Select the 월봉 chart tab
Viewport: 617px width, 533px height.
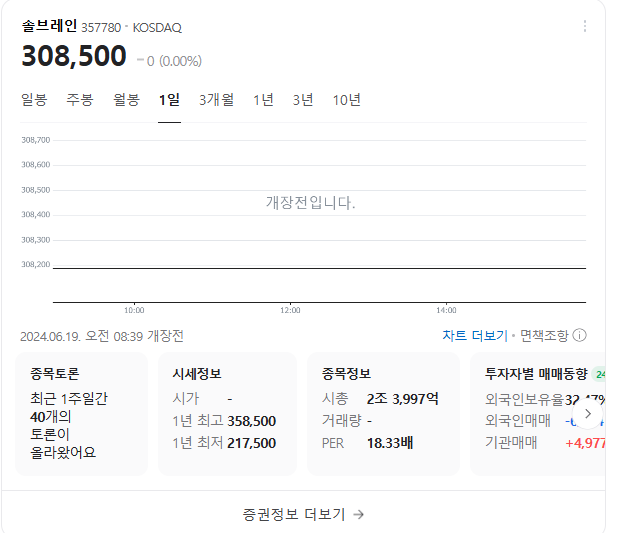(126, 100)
